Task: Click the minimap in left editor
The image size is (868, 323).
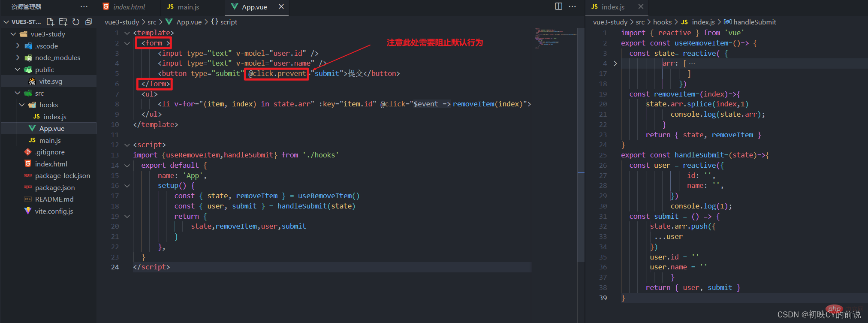Action: (x=556, y=38)
